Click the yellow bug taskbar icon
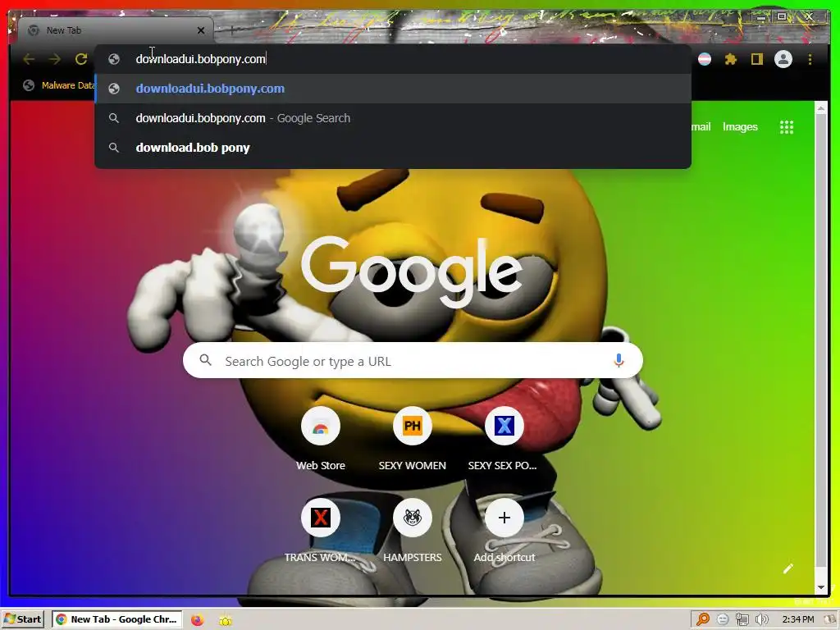 pos(226,620)
